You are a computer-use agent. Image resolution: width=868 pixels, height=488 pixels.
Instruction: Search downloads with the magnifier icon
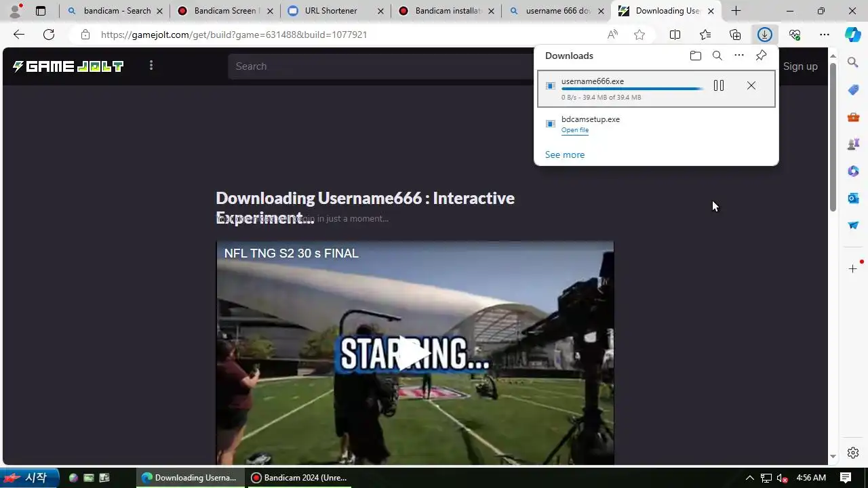click(717, 56)
